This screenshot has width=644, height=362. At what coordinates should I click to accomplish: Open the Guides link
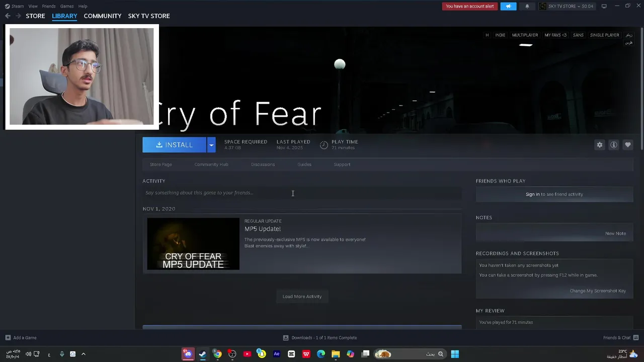click(x=304, y=164)
